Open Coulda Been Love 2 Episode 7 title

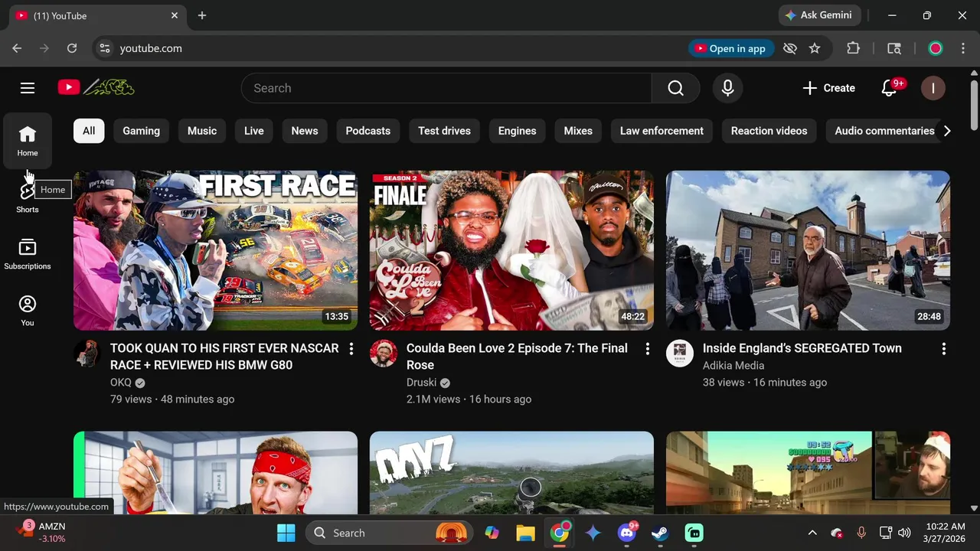(517, 357)
